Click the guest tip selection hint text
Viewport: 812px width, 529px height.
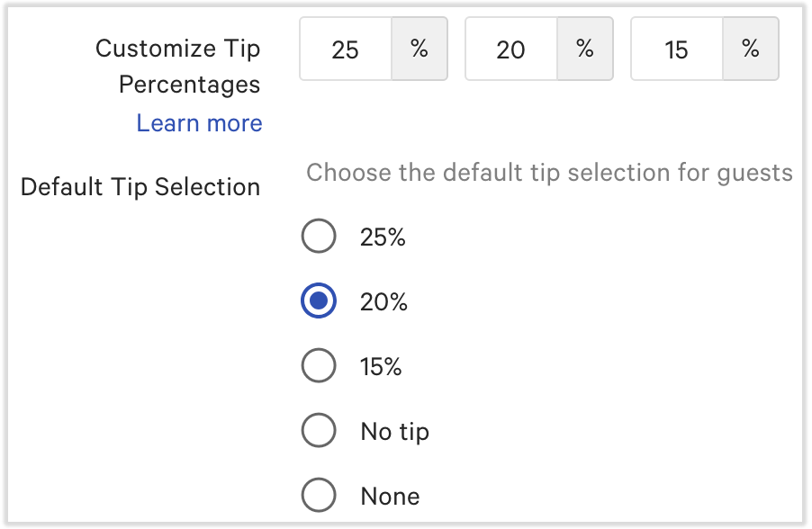coord(549,173)
